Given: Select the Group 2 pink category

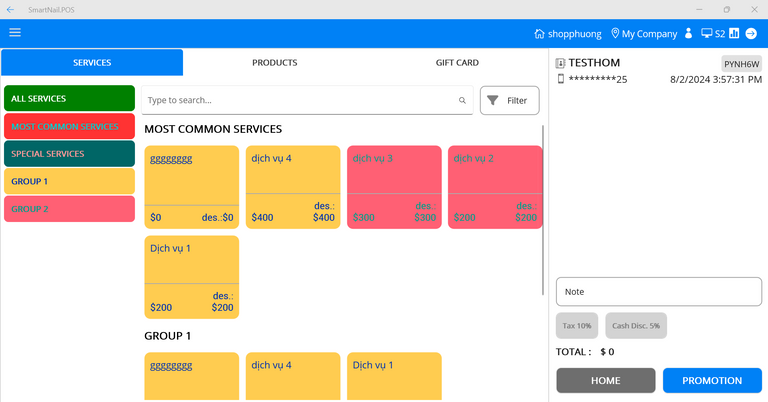Looking at the screenshot, I should click(69, 209).
